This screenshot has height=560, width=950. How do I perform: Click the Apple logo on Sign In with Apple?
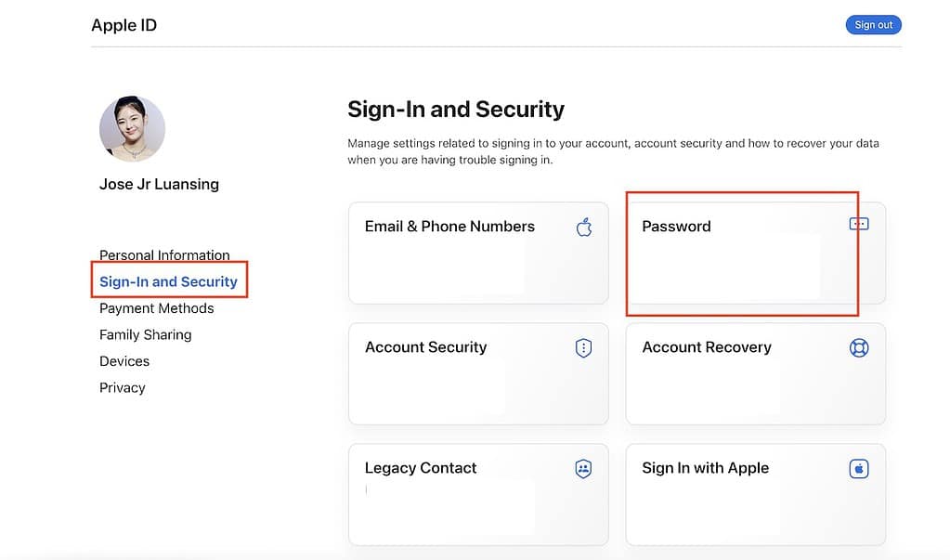click(858, 468)
